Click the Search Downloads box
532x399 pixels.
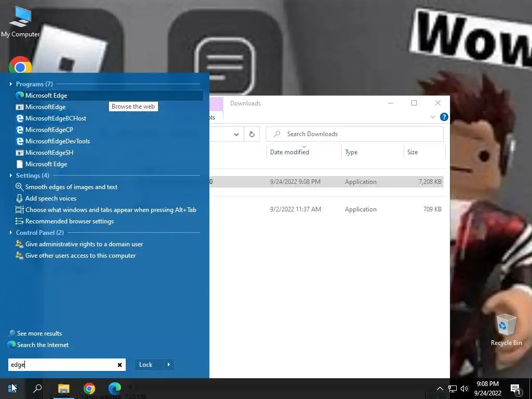click(354, 134)
